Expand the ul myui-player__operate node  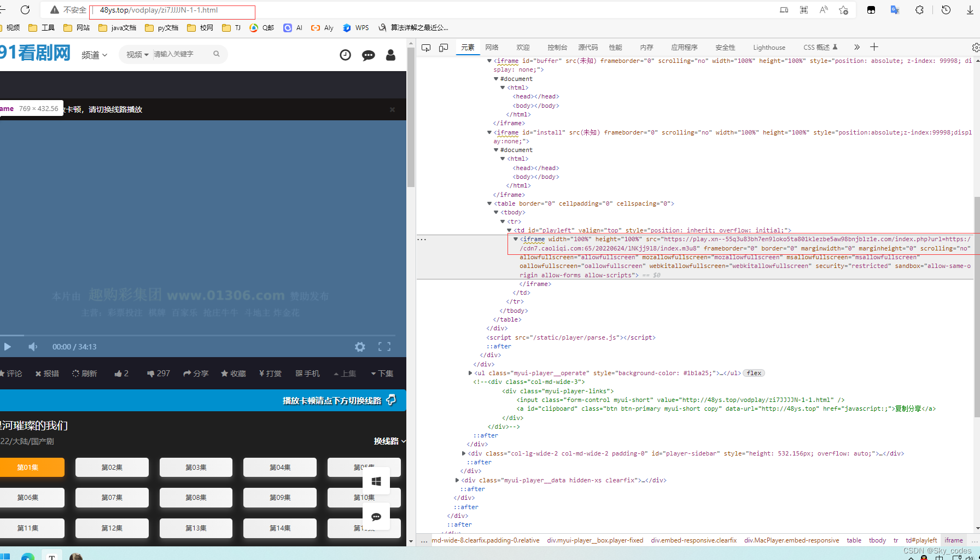coord(470,373)
